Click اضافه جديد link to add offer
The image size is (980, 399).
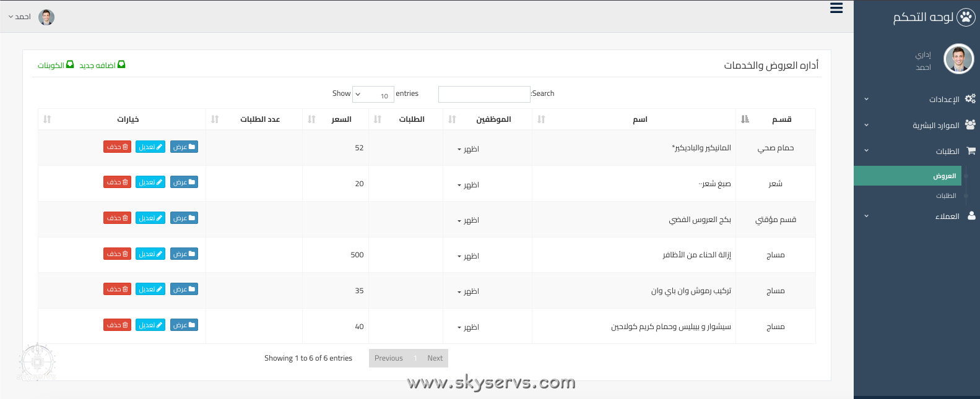point(102,65)
